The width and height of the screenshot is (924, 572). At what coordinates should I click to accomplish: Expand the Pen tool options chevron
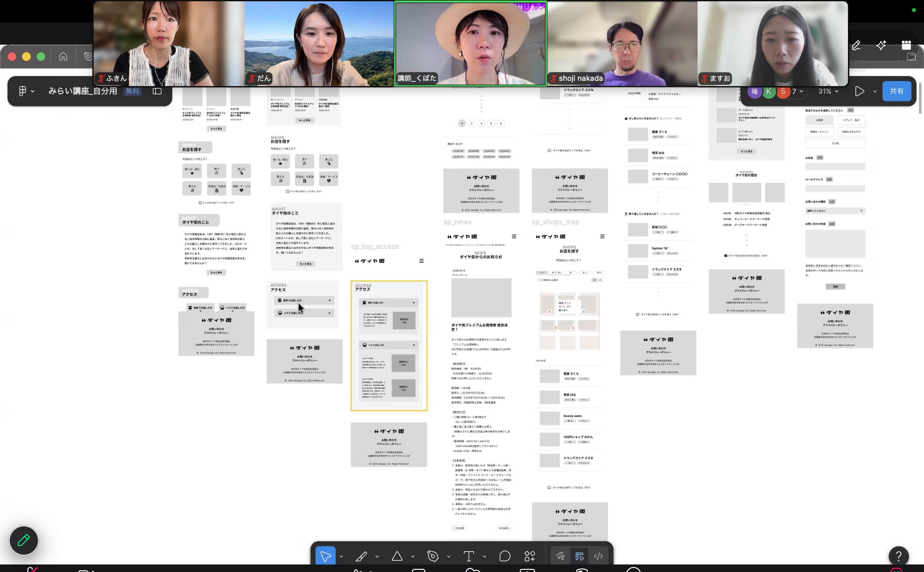448,557
